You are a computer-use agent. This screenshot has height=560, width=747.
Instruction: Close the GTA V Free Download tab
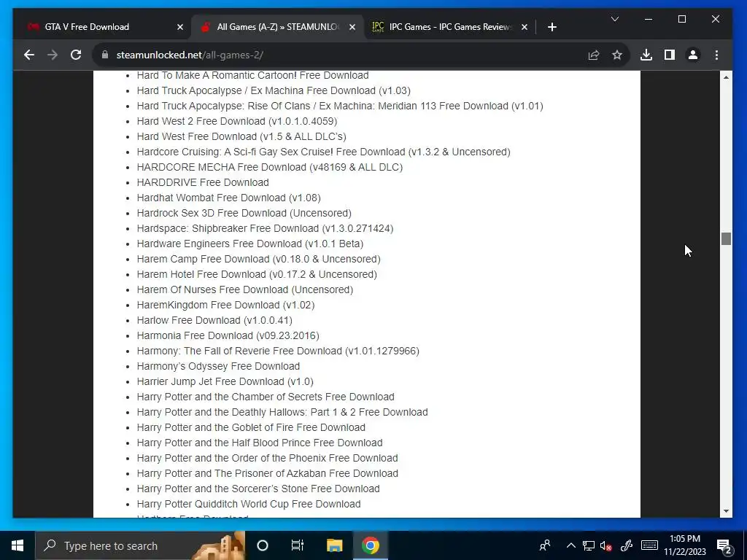pos(180,27)
